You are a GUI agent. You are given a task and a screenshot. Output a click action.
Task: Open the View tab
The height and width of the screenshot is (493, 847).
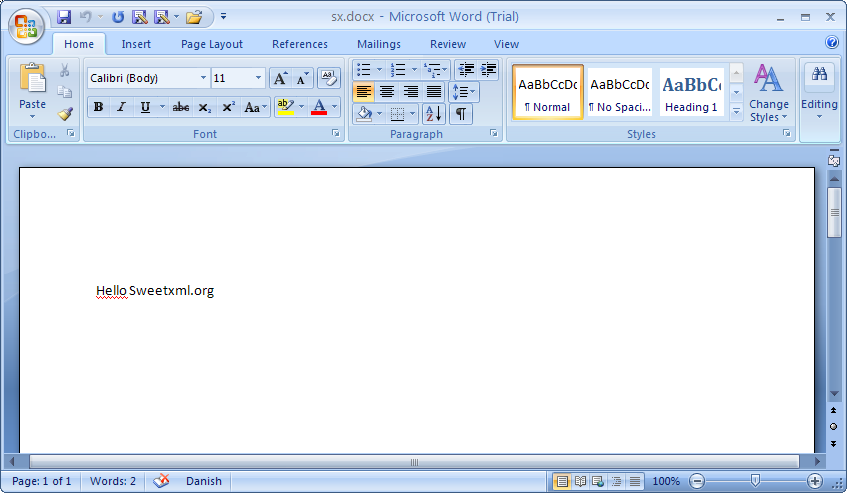coord(506,44)
